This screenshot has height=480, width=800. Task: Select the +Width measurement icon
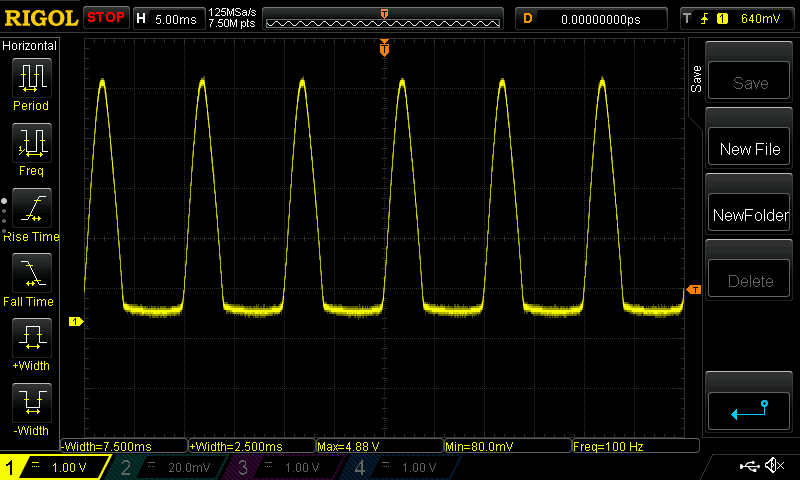(32, 338)
